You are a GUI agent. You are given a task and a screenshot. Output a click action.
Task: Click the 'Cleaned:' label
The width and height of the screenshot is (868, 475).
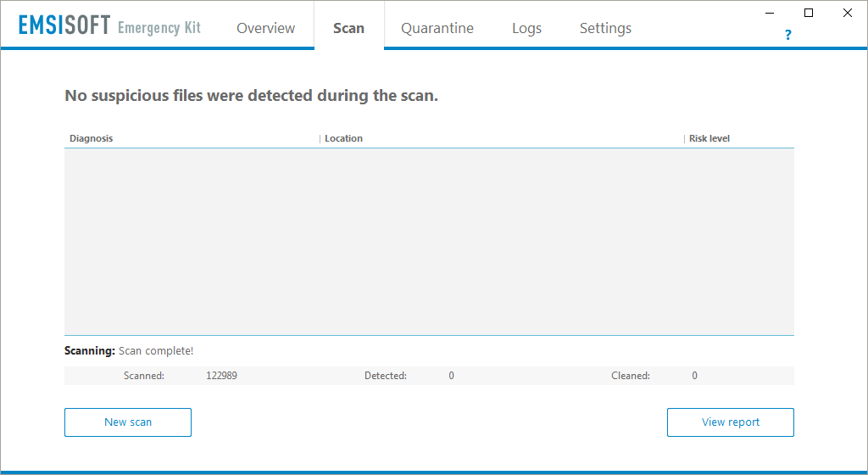pyautogui.click(x=631, y=376)
